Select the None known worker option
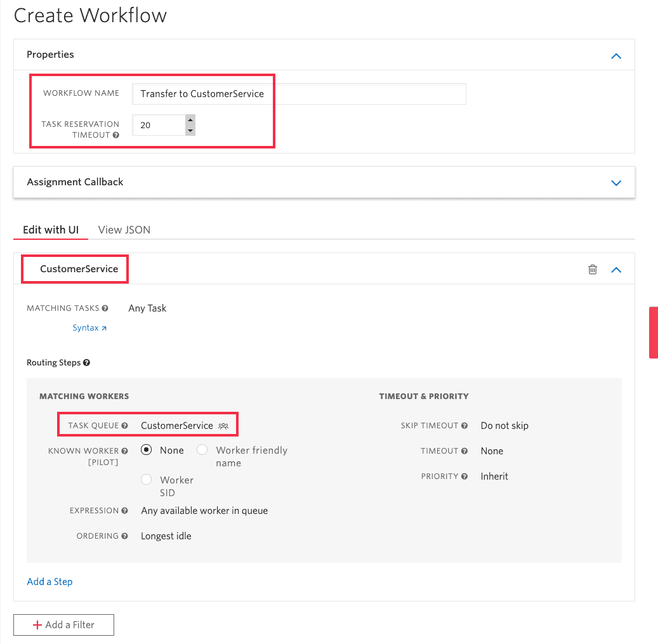Screen dimensions: 658x644 coord(146,450)
